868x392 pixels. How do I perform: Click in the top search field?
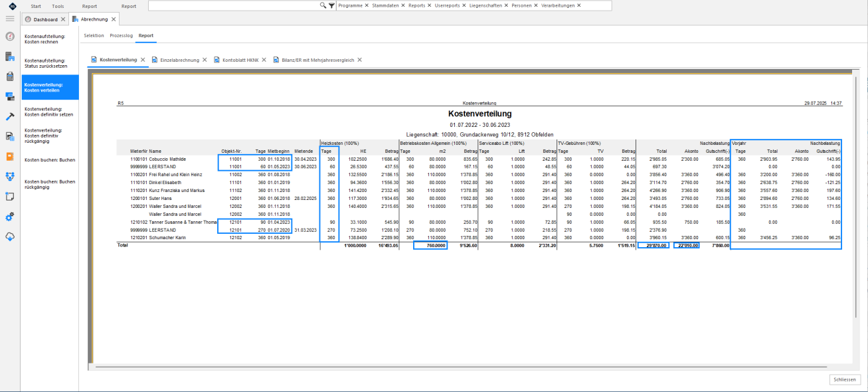coord(233,5)
